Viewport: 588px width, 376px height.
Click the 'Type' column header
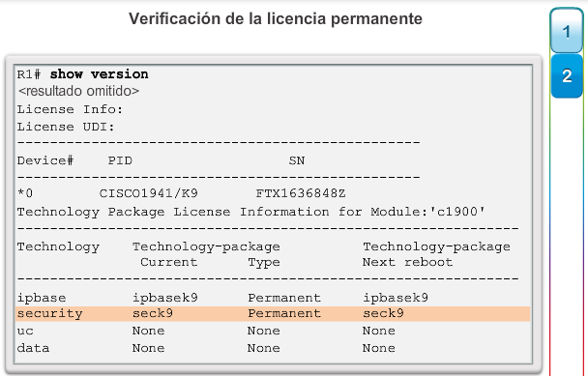[264, 262]
